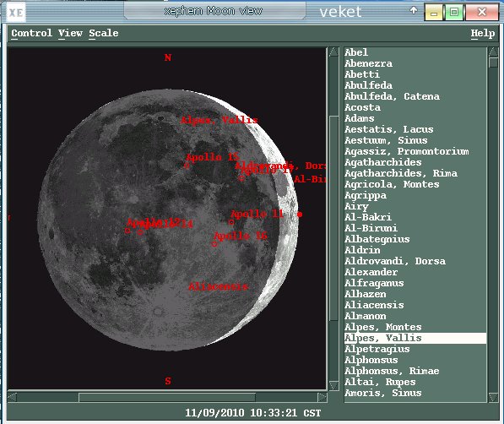Select Aldrovandi, Dorsa in the list
The image size is (504, 424).
click(x=415, y=261)
